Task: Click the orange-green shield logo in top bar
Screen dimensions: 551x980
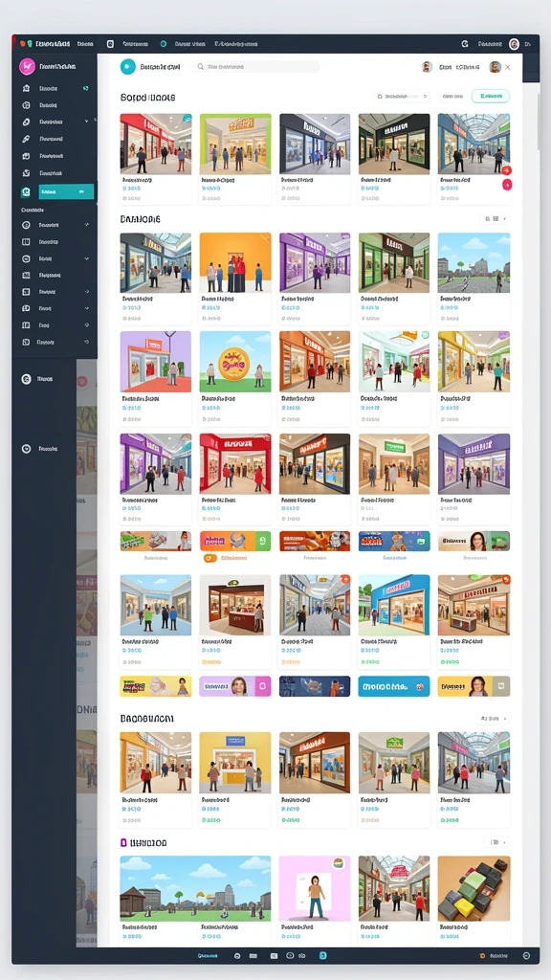Action: 26,44
